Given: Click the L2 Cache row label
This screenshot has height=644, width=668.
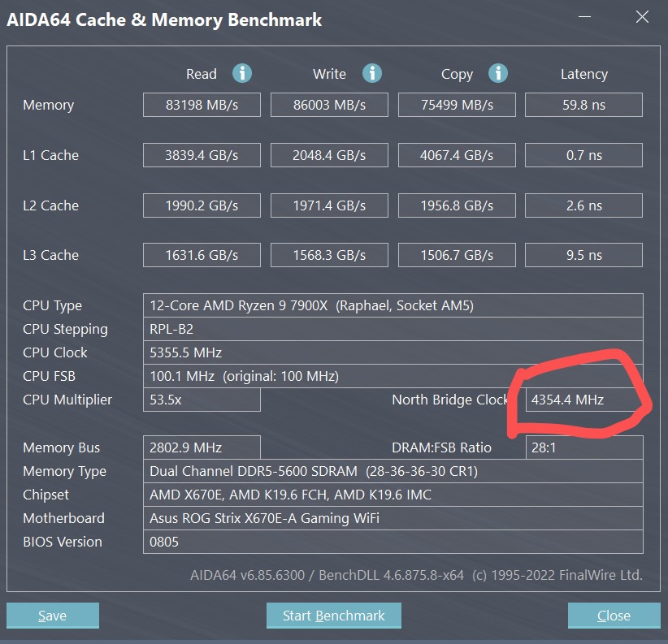Looking at the screenshot, I should pos(50,205).
